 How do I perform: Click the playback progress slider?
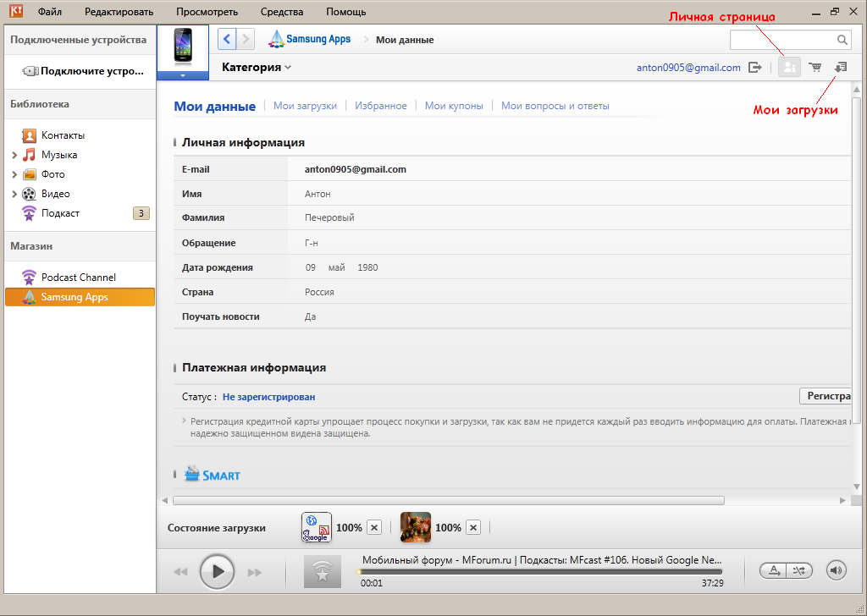click(540, 572)
